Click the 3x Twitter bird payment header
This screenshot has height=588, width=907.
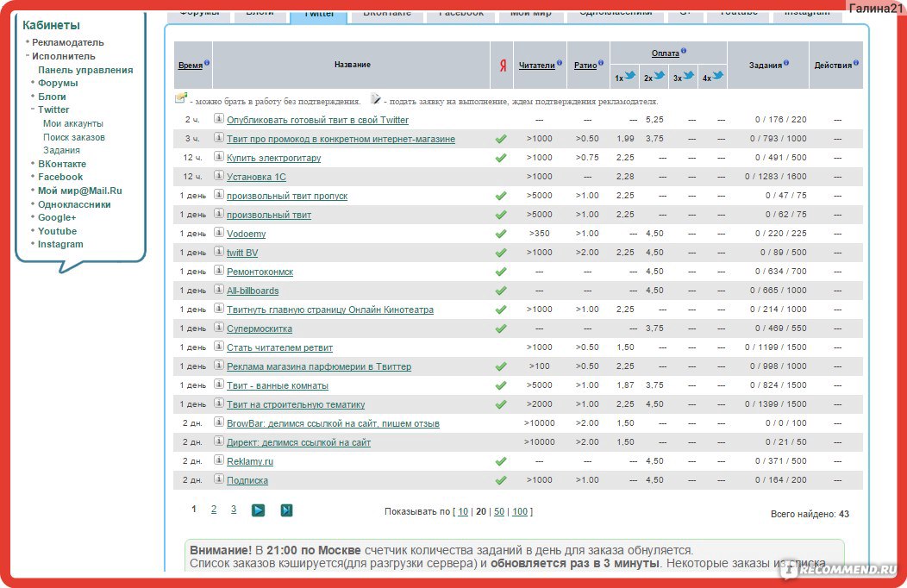pyautogui.click(x=683, y=77)
